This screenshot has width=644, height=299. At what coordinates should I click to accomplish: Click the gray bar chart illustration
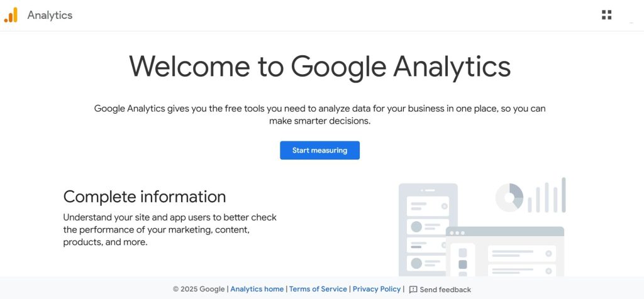[547, 195]
